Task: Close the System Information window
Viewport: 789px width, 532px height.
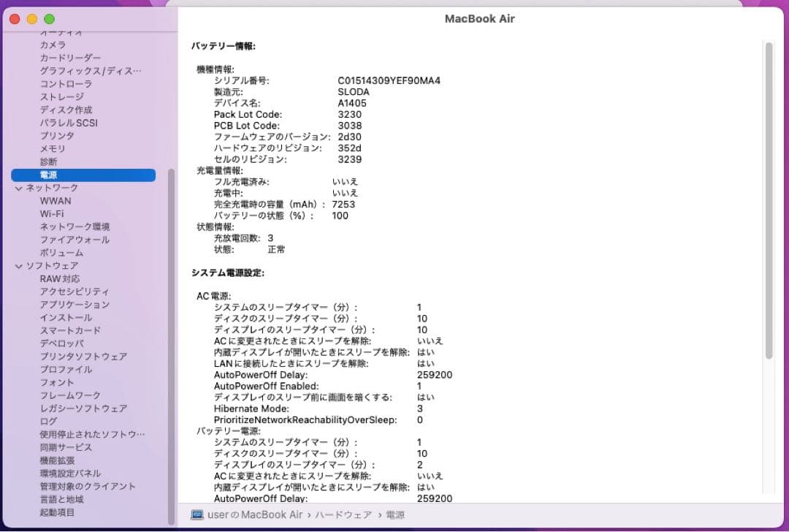Action: (x=15, y=19)
